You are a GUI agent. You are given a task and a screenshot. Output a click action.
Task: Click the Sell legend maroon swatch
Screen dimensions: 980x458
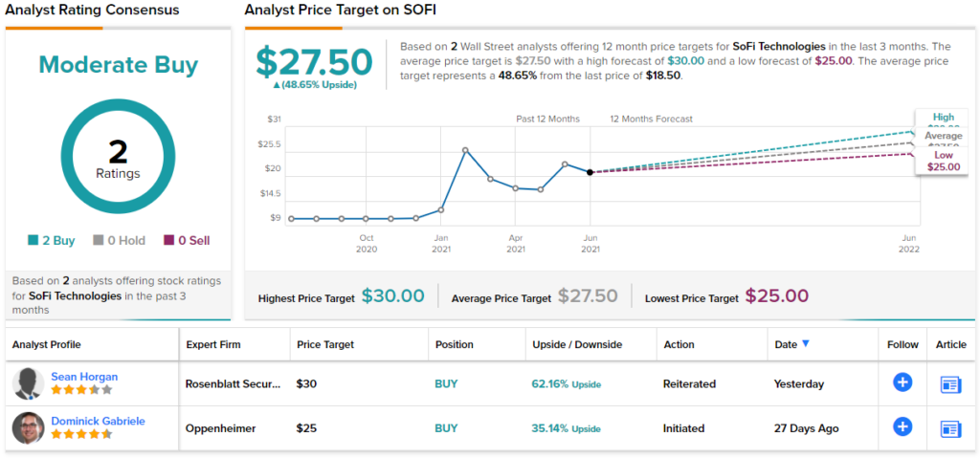point(168,241)
